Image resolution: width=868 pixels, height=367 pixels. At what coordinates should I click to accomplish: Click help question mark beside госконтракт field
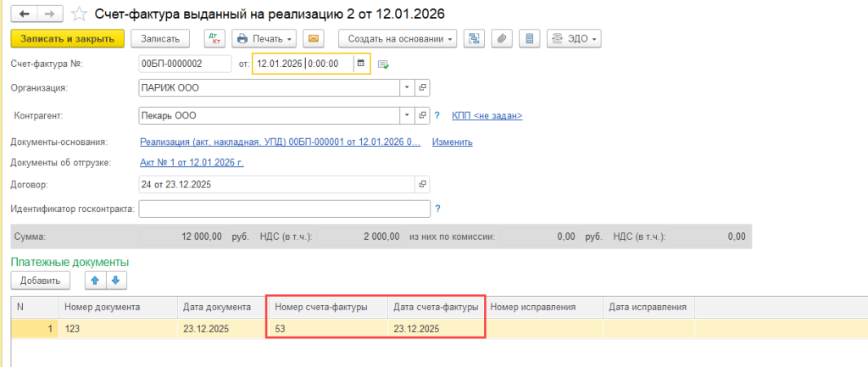437,209
